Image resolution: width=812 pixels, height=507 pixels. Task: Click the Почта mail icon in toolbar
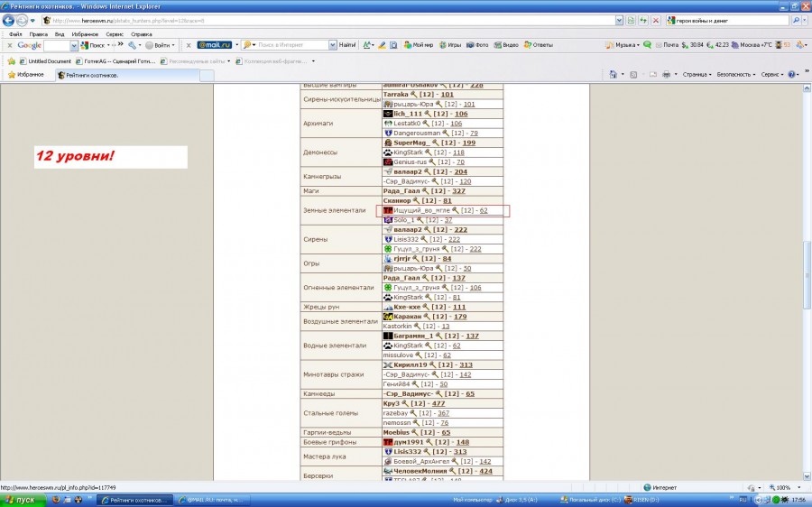pyautogui.click(x=667, y=45)
